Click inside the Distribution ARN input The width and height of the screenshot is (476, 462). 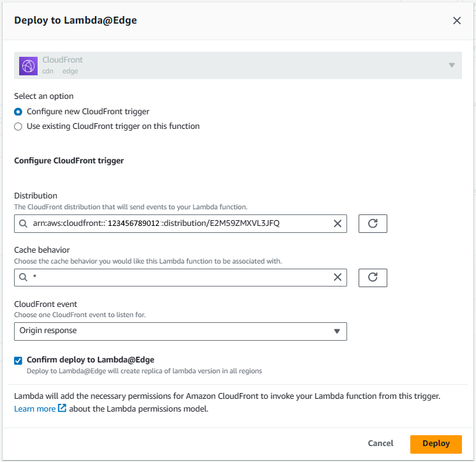pos(181,224)
